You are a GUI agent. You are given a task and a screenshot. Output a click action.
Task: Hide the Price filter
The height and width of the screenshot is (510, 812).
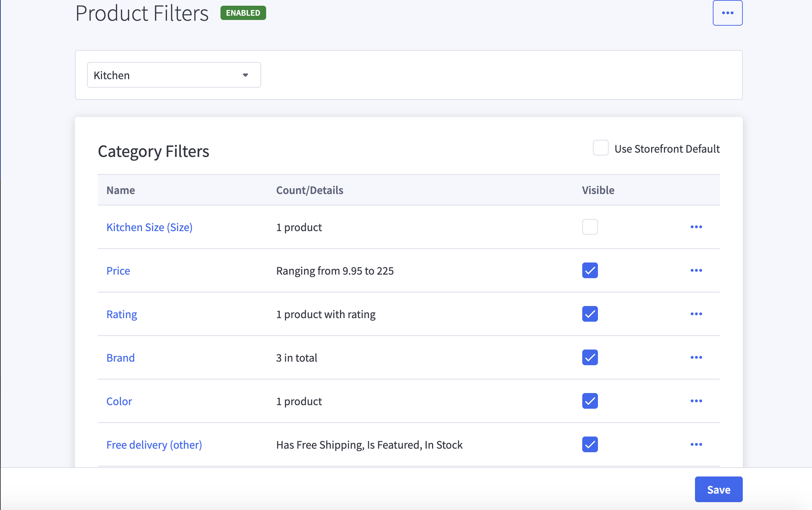coord(589,271)
